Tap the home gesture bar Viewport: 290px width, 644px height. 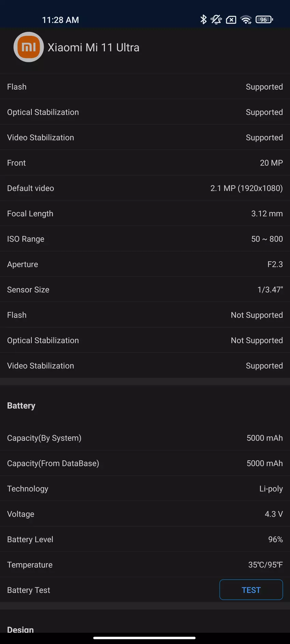(x=144, y=638)
